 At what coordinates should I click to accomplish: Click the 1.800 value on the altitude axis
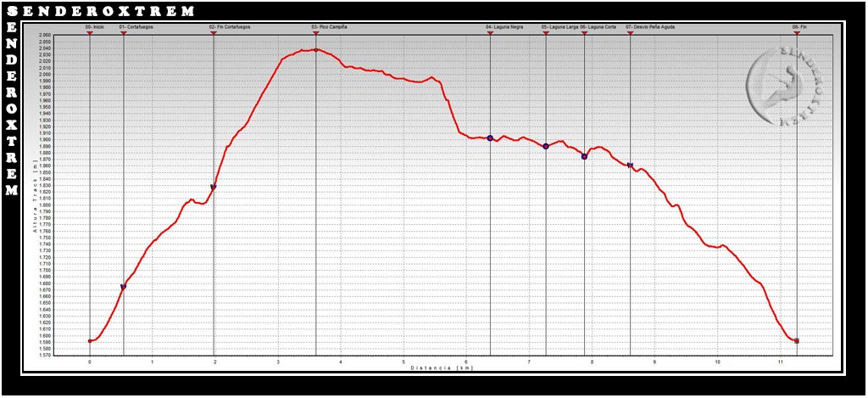click(x=45, y=205)
